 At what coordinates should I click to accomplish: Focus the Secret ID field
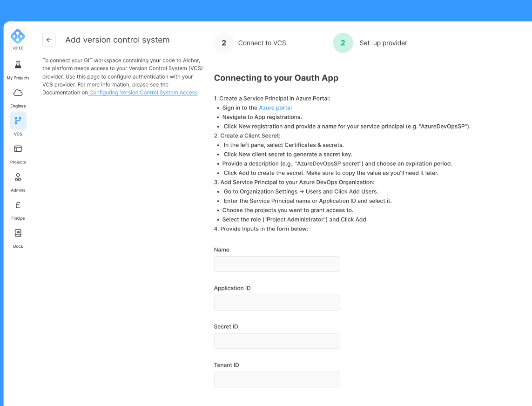[277, 341]
